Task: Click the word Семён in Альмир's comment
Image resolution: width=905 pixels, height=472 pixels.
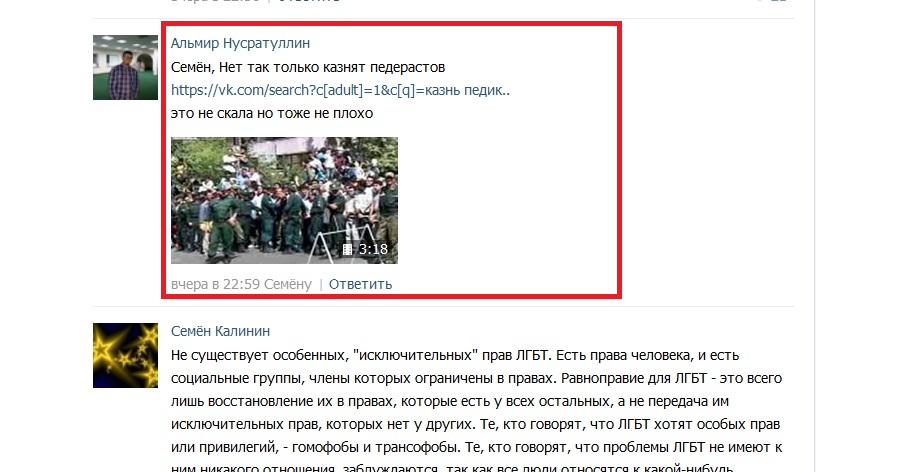Action: 193,67
